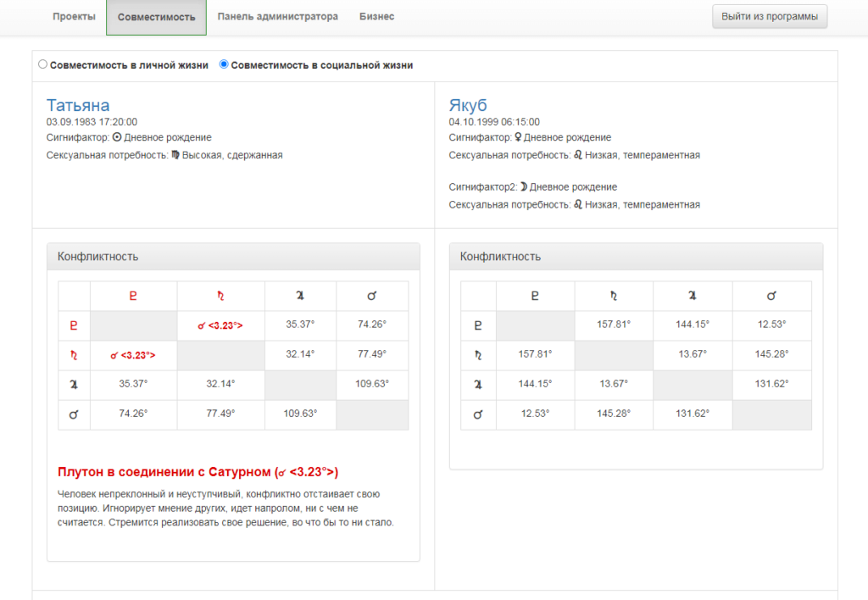
Task: Enable Совместимость в личной жизни
Action: point(42,64)
